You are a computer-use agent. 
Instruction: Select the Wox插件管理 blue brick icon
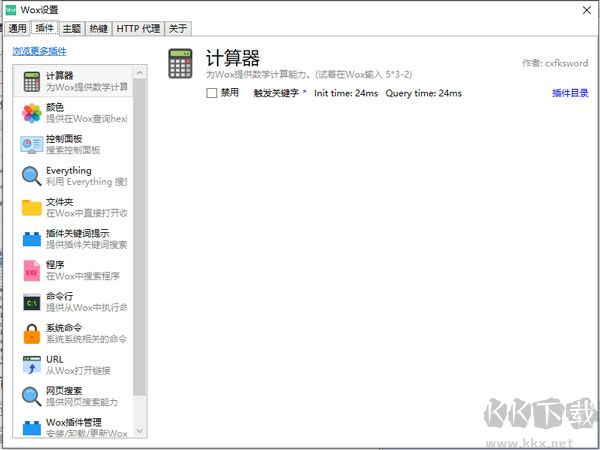(32, 428)
